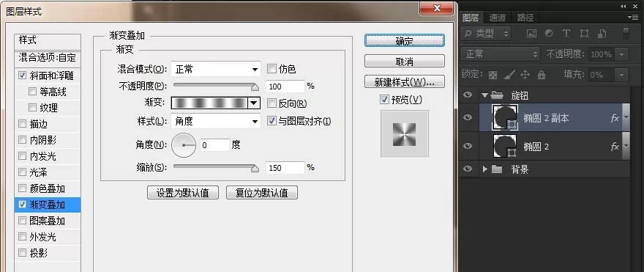Expand effects arrow on 椭圆 2
Screen dimensions: 644x272
(x=626, y=146)
